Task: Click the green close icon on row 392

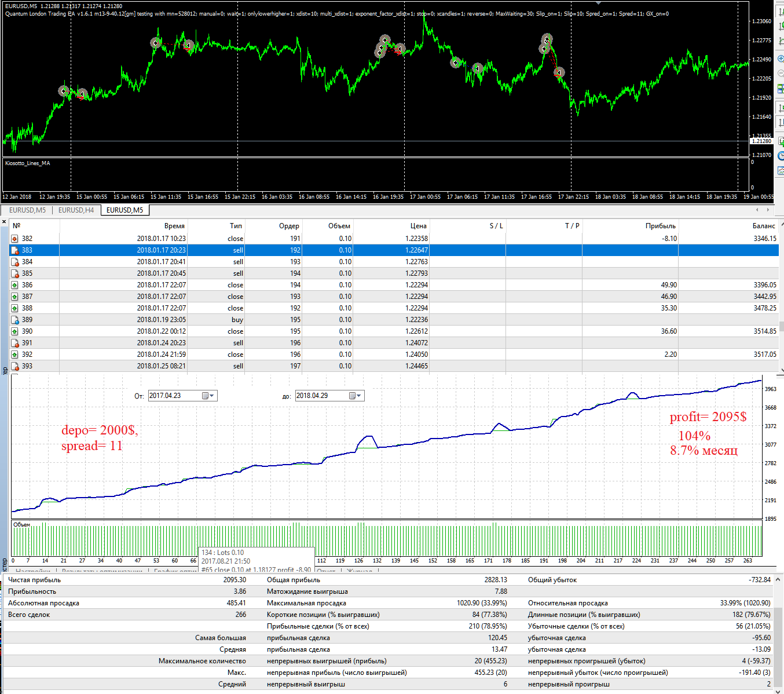Action: [15, 355]
